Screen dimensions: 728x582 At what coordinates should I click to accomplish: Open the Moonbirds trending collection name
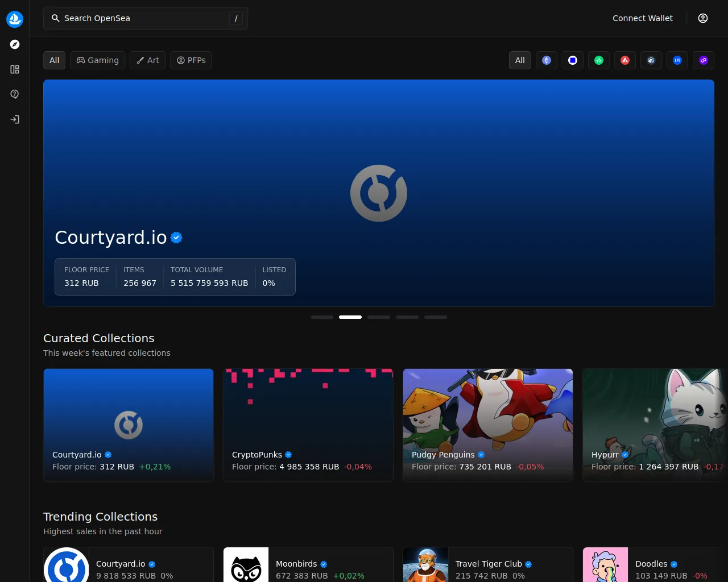pyautogui.click(x=296, y=564)
